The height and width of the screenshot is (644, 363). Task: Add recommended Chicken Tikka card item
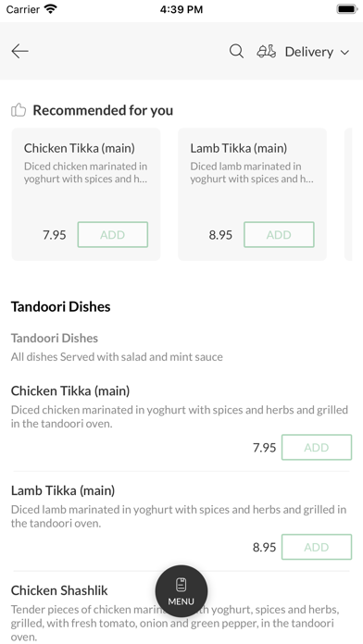[x=113, y=234]
